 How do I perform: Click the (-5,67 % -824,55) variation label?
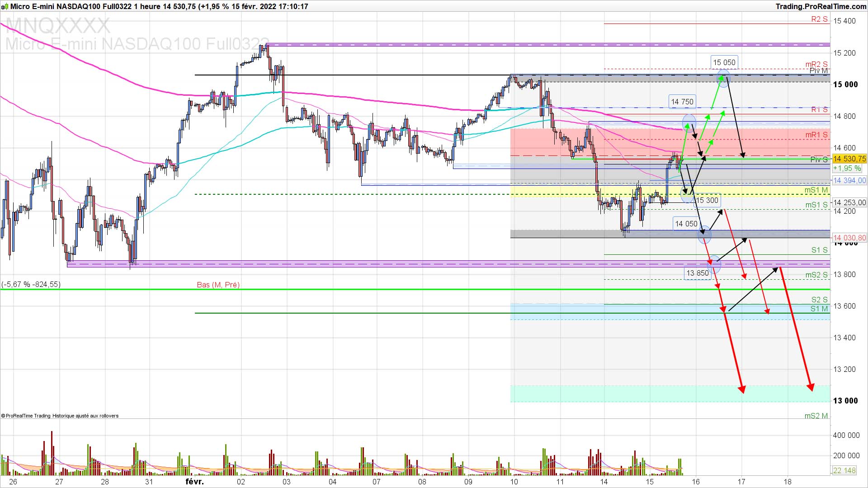coord(31,284)
